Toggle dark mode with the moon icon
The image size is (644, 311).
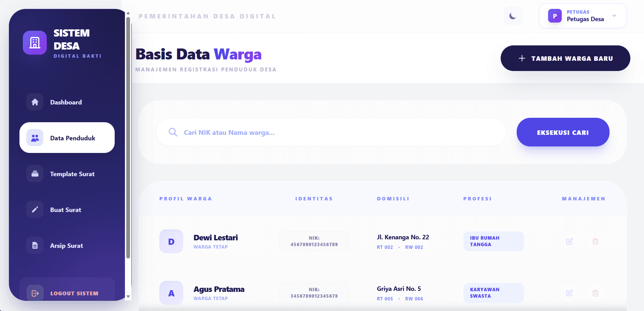coord(513,16)
